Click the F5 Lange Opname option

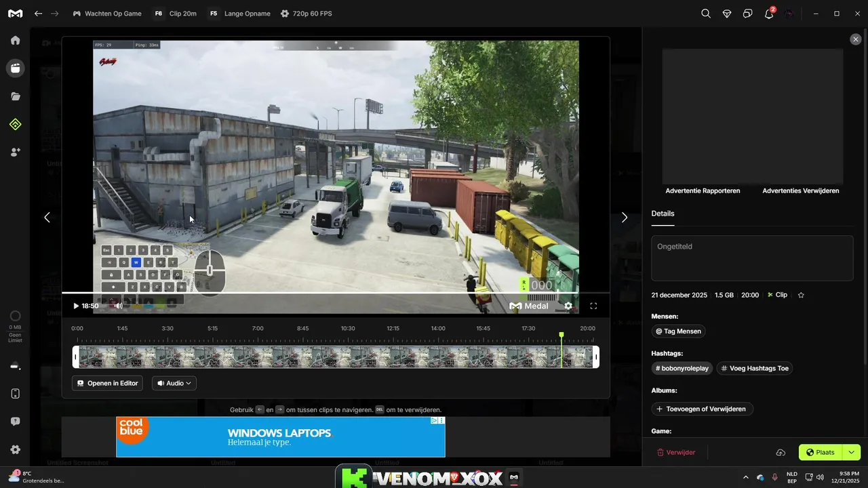pos(239,14)
